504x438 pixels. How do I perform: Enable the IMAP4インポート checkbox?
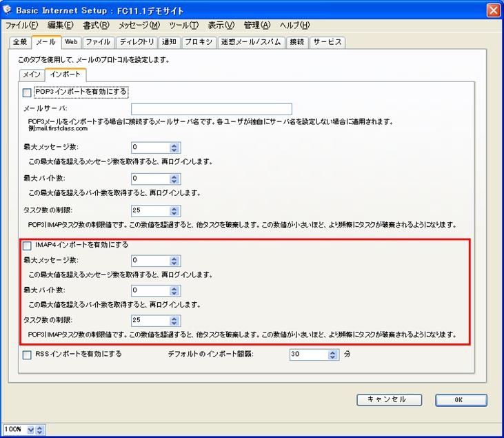[x=28, y=245]
